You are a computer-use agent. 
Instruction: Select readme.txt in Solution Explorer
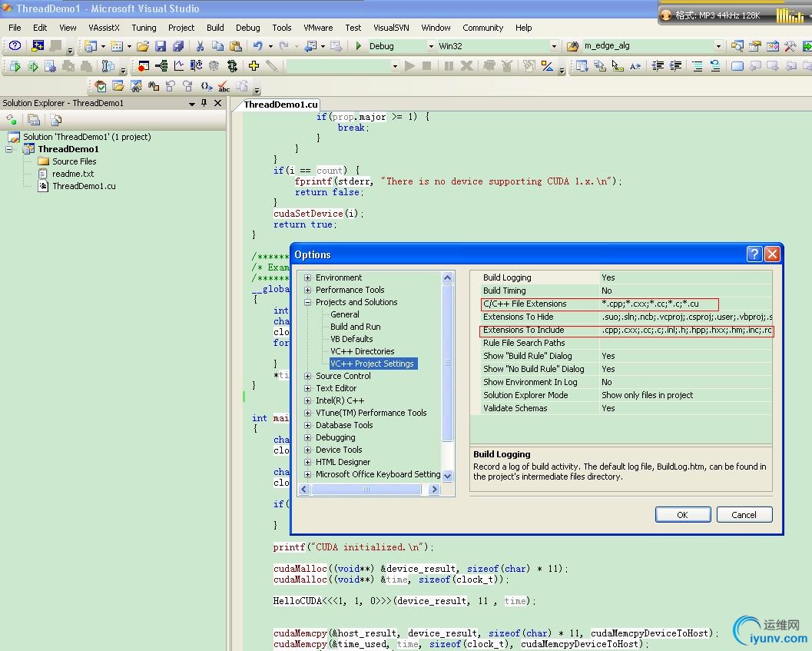pos(73,174)
